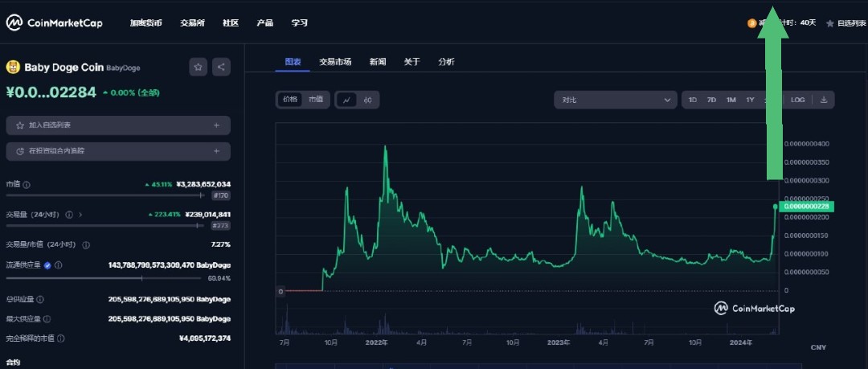Download chart data with the download icon

tap(824, 100)
